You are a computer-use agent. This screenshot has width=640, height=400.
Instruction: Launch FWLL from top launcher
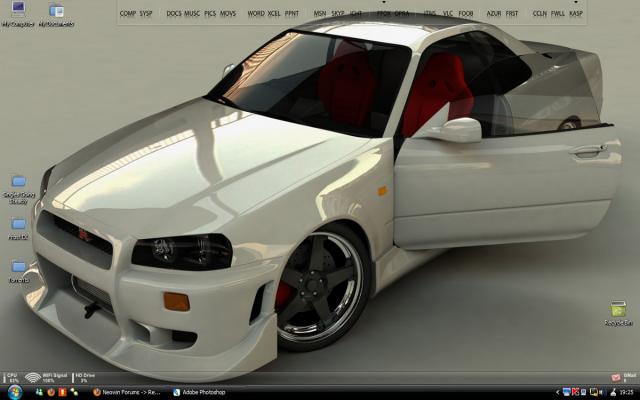tap(558, 13)
